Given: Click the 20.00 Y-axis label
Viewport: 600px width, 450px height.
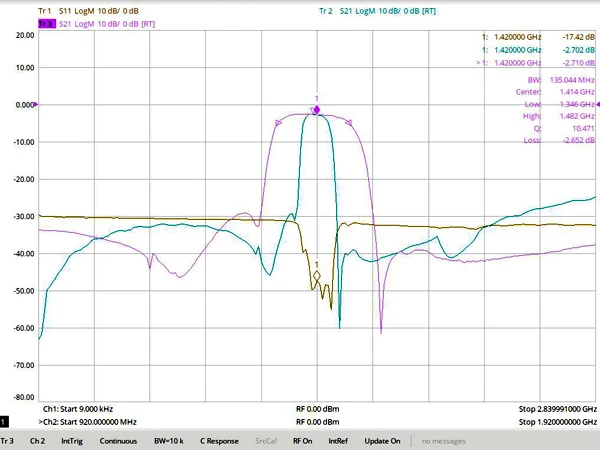Looking at the screenshot, I should point(25,35).
